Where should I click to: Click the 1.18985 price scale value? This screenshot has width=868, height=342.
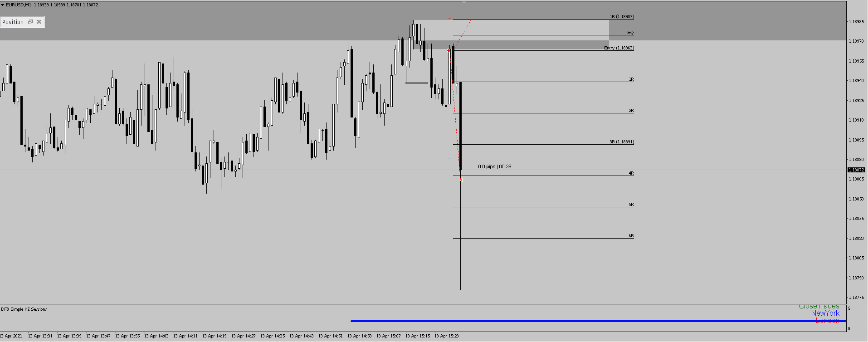(857, 21)
